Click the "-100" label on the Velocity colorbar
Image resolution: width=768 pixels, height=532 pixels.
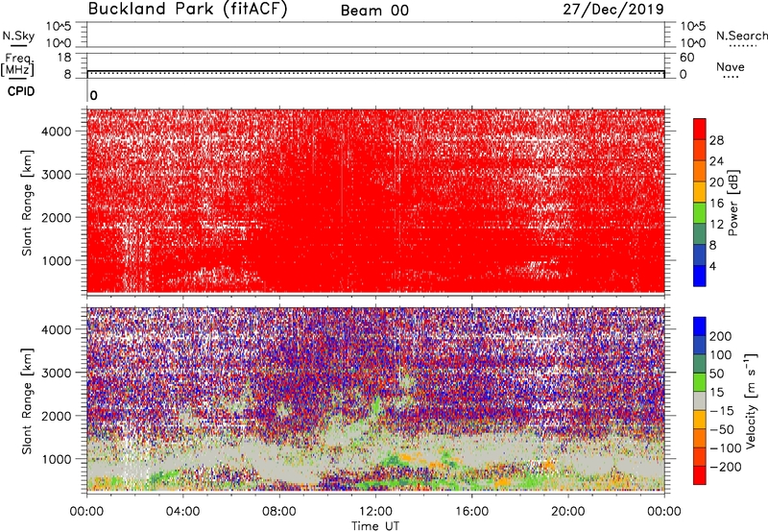click(725, 448)
